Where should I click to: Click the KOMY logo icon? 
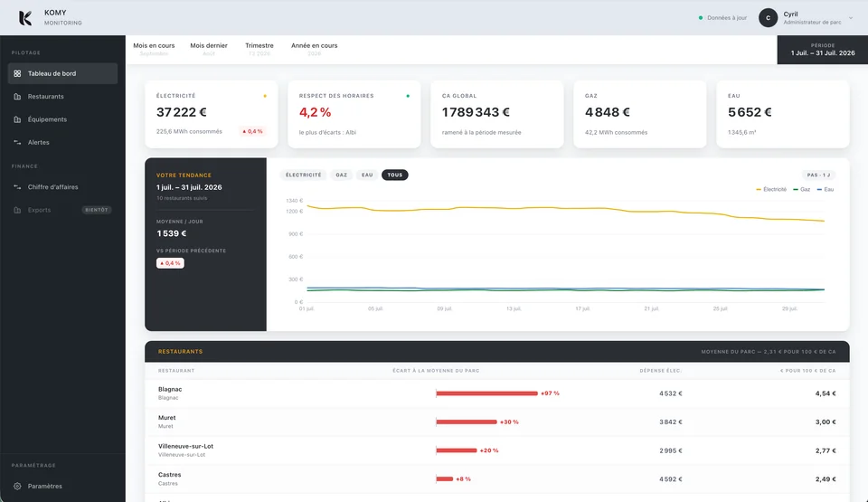[x=25, y=18]
